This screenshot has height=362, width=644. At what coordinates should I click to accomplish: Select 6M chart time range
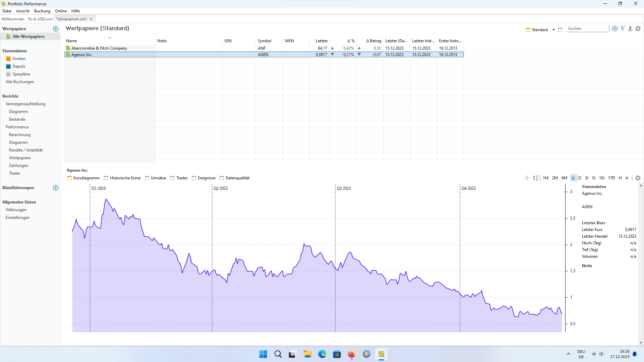[x=564, y=178]
